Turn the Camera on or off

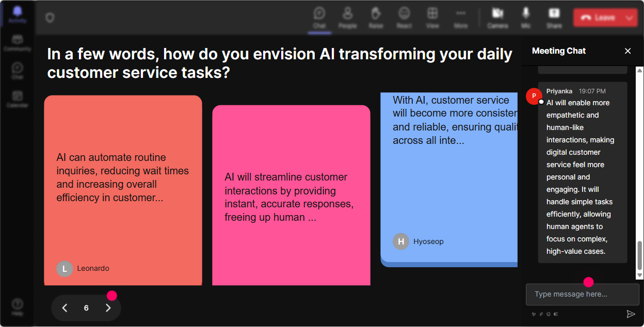click(497, 18)
